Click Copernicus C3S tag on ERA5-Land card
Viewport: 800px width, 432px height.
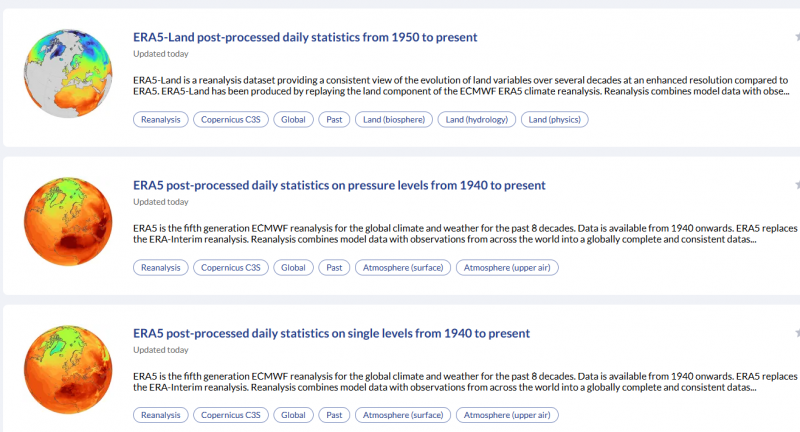click(230, 120)
